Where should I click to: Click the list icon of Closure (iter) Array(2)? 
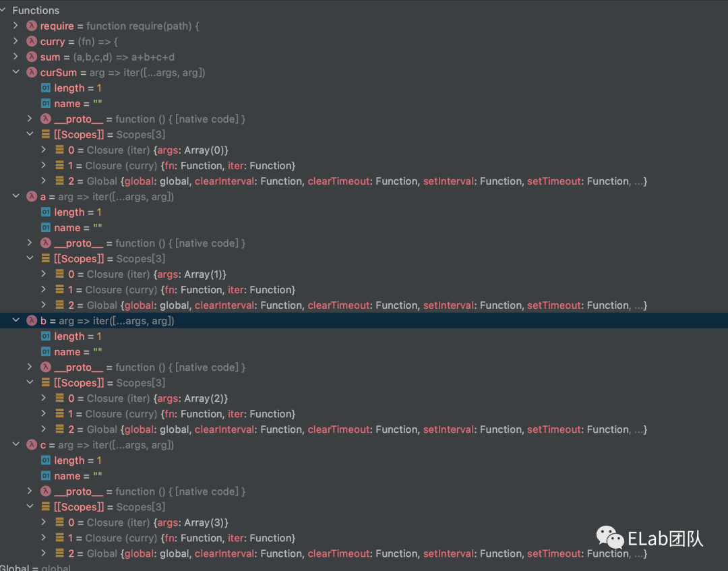59,398
